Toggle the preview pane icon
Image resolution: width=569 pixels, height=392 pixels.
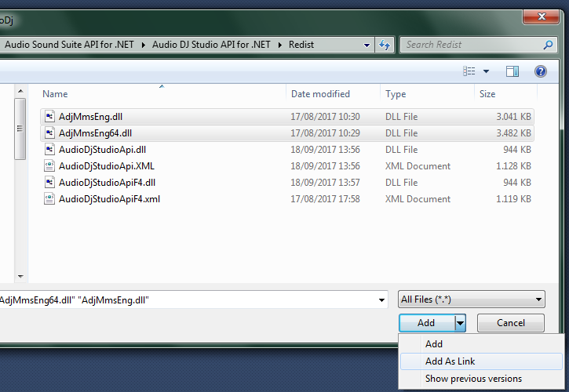[512, 71]
